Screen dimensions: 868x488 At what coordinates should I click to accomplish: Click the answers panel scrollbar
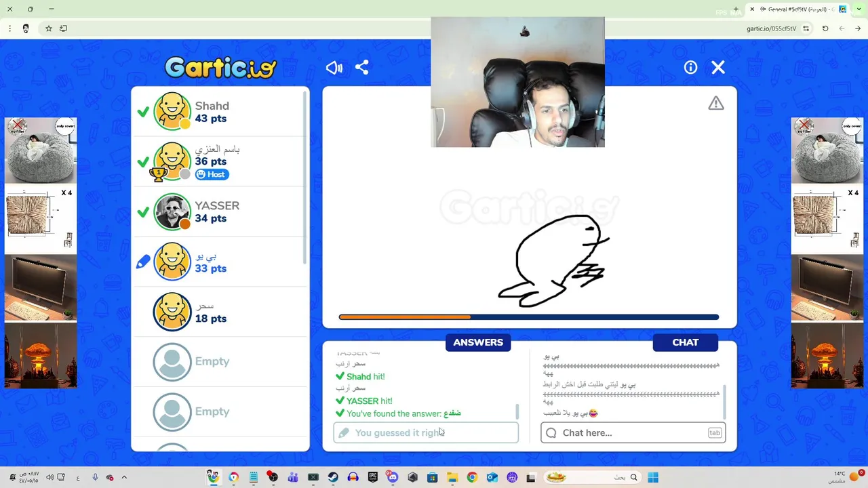[x=517, y=411]
